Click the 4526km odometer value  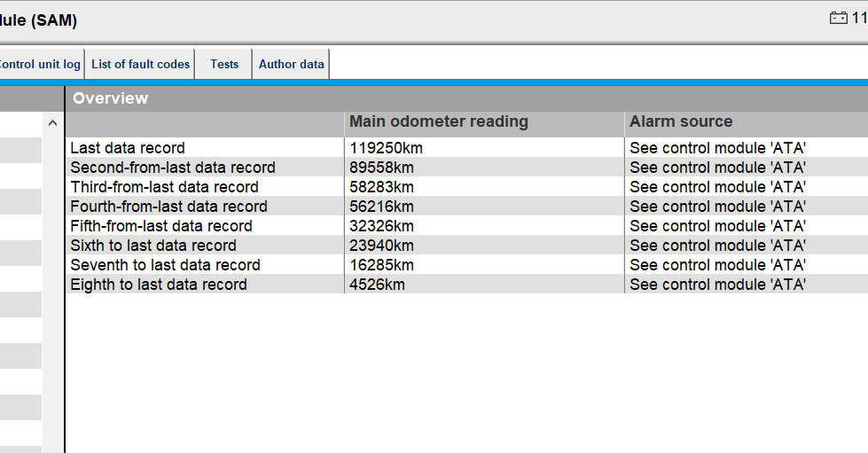click(377, 285)
